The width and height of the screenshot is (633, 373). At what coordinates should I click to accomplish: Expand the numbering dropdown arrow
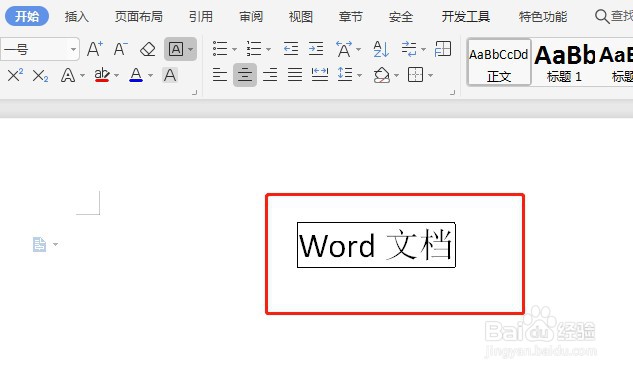tap(268, 50)
